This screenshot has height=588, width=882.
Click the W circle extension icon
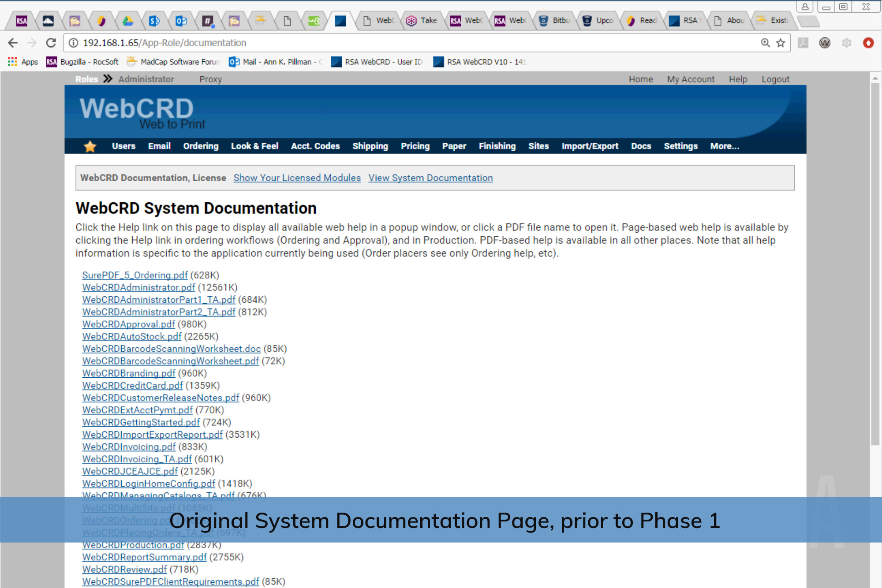[825, 43]
